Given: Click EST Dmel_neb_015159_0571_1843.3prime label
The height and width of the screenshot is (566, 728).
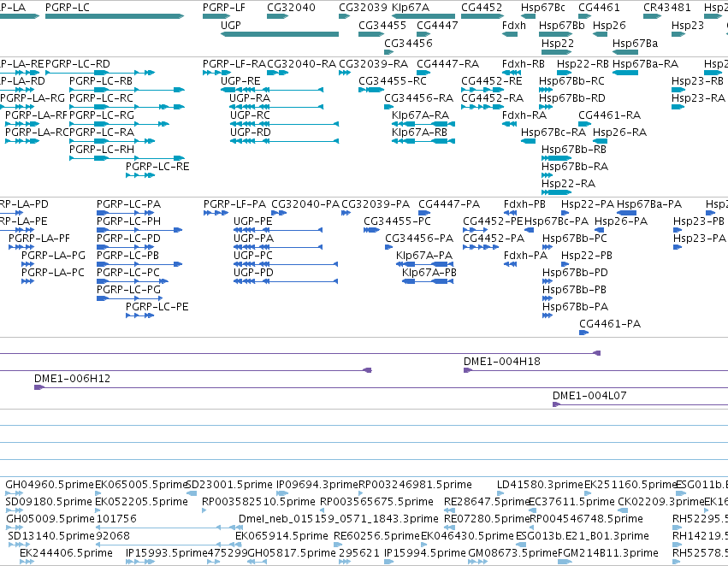Looking at the screenshot, I should pyautogui.click(x=339, y=519).
